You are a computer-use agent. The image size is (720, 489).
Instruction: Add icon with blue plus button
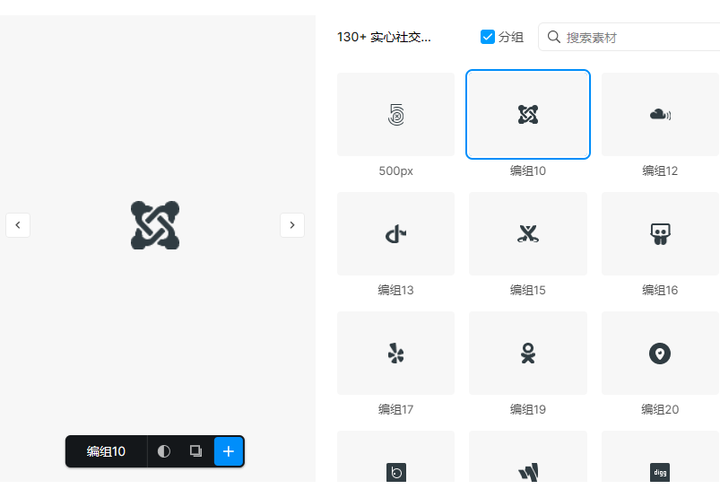pyautogui.click(x=228, y=451)
